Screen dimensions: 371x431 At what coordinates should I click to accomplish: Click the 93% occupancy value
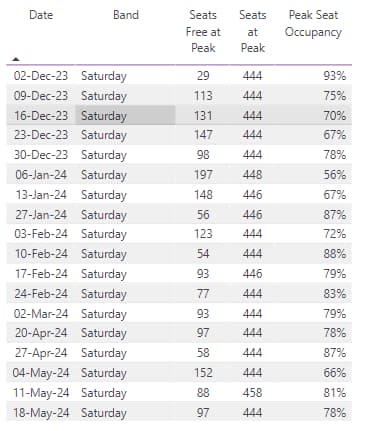[335, 76]
